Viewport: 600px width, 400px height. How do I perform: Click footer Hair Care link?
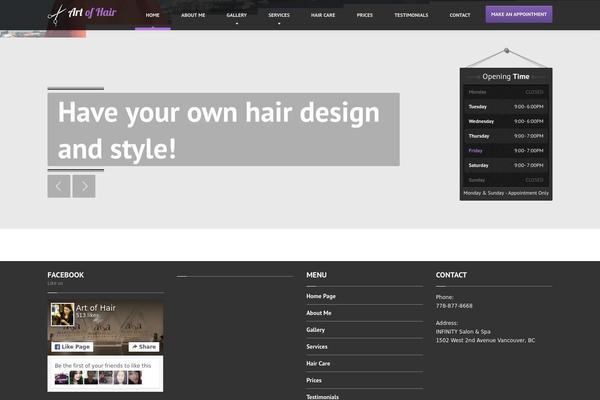[318, 363]
